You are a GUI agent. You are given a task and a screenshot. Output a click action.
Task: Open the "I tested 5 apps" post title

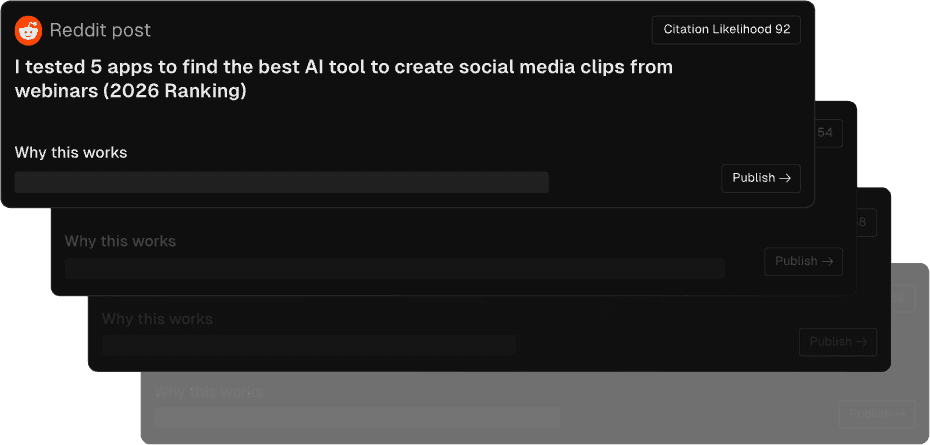click(x=343, y=79)
